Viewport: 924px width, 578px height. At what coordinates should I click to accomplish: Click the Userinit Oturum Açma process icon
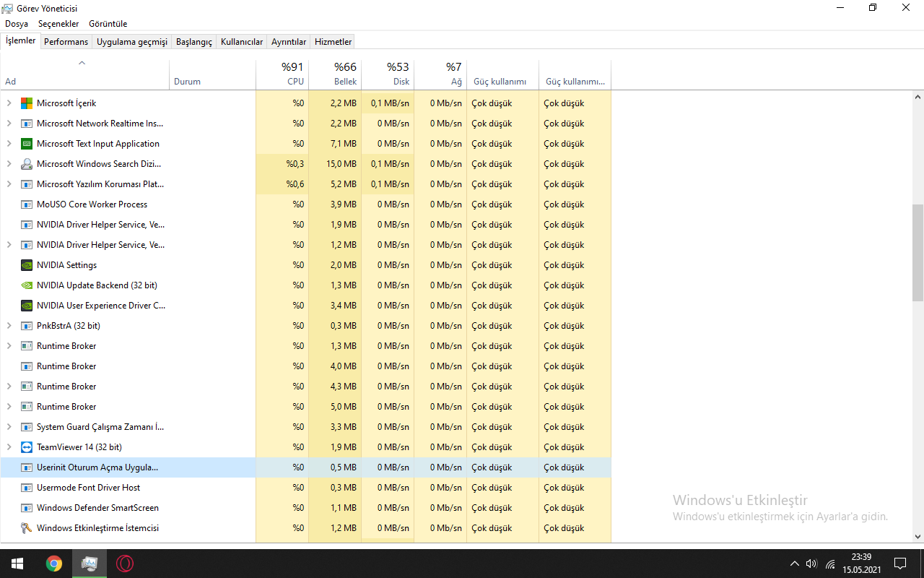click(x=27, y=467)
